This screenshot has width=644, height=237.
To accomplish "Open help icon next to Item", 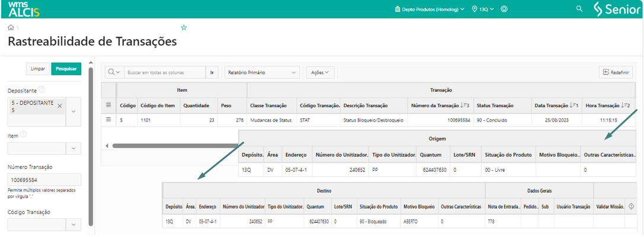I will [x=23, y=134].
